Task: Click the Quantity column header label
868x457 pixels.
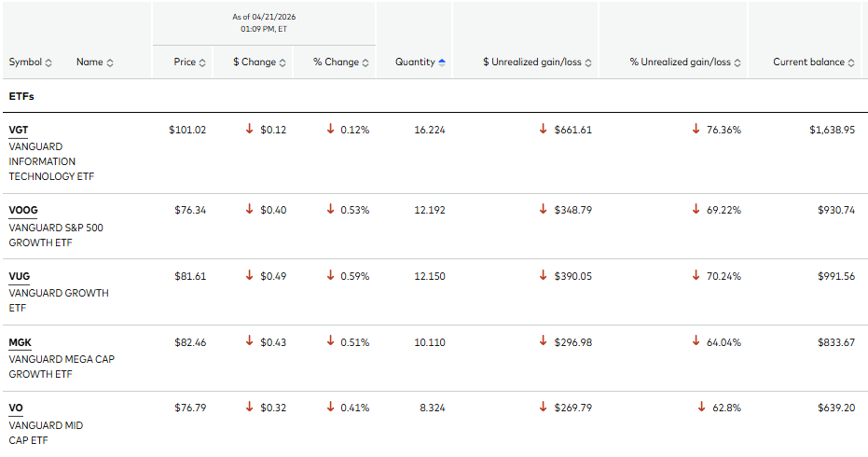Action: point(414,62)
